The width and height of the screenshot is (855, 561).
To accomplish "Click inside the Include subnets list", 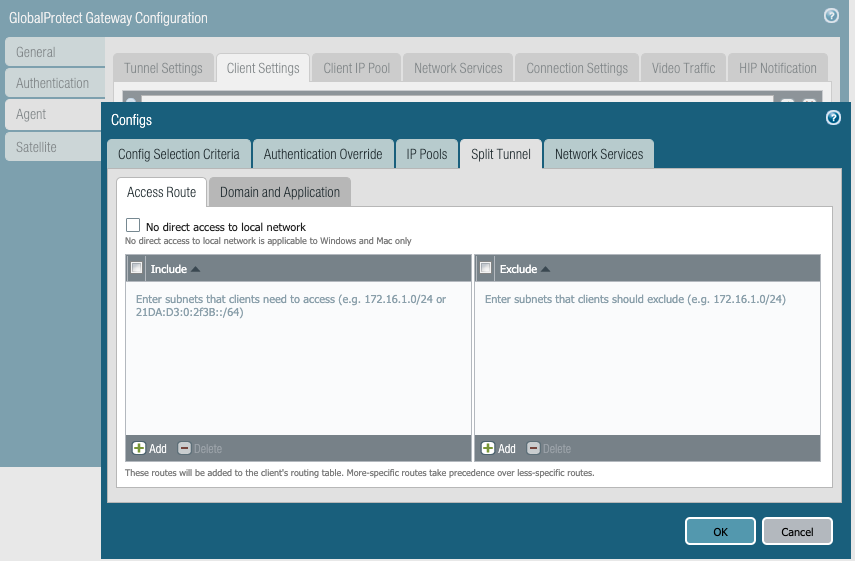I will click(298, 358).
